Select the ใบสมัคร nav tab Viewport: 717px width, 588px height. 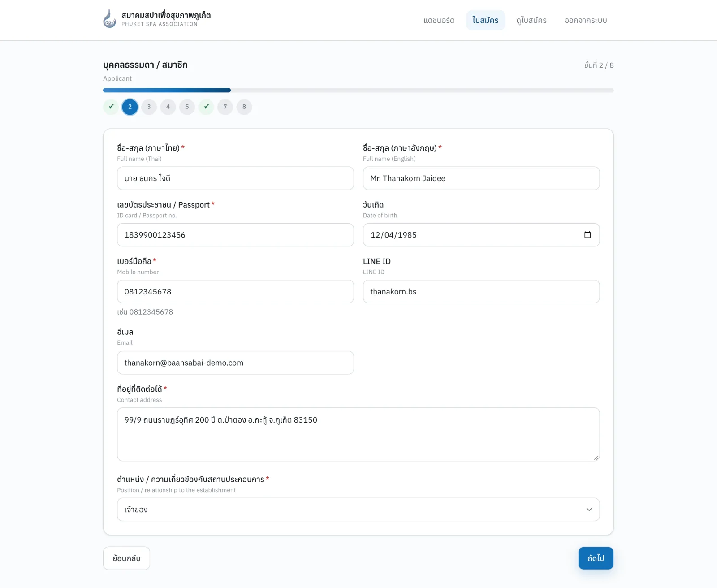485,20
